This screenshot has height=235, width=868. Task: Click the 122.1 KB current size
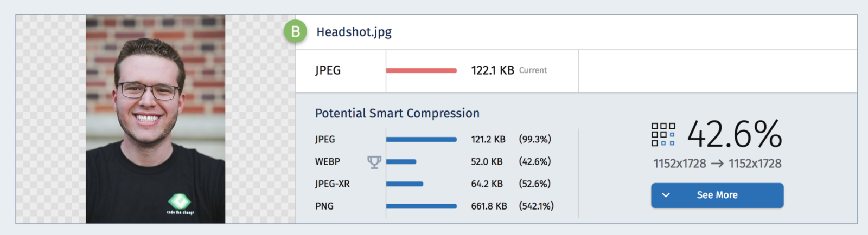tap(493, 70)
